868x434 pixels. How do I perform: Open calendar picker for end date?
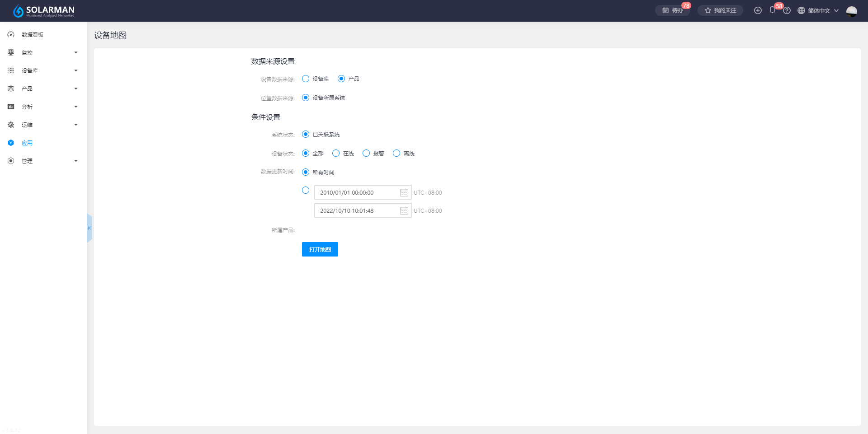pos(404,211)
